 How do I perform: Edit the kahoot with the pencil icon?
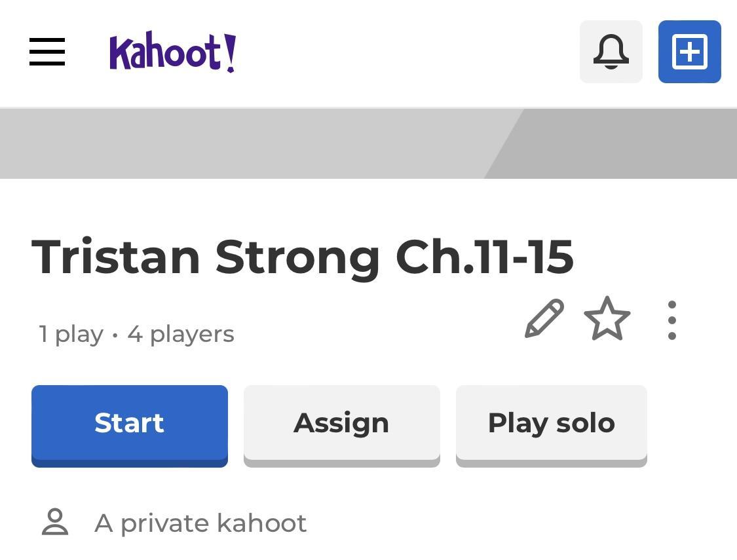544,319
